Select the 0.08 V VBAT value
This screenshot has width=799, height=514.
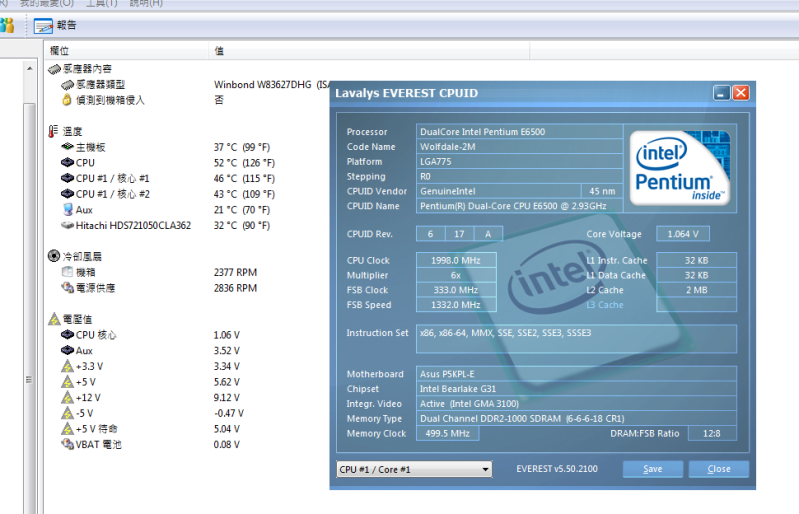click(x=227, y=445)
